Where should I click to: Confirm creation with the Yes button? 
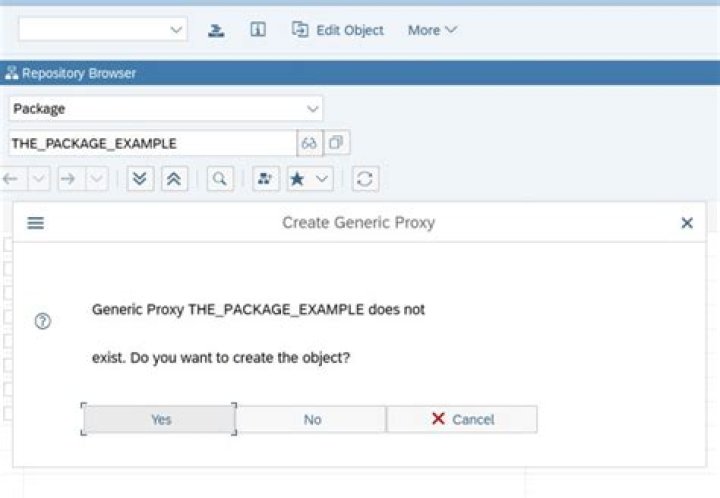click(159, 419)
